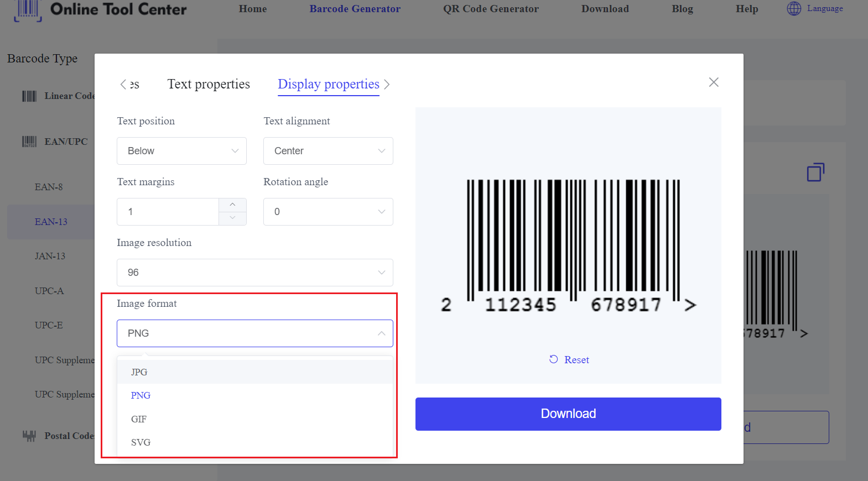868x481 pixels.
Task: Open QR Code Generator in navigation
Action: [491, 9]
